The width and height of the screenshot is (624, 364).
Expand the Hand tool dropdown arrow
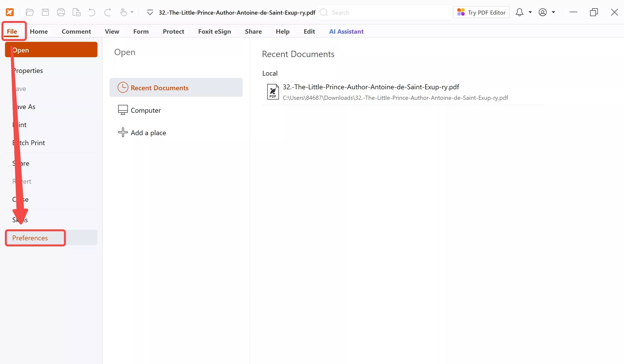pyautogui.click(x=132, y=12)
